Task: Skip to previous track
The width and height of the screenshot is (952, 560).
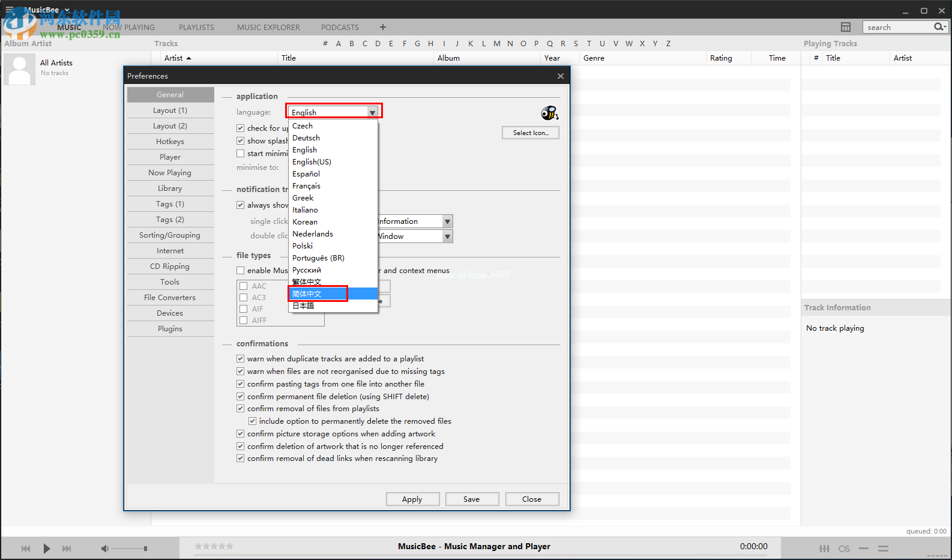Action: point(26,549)
